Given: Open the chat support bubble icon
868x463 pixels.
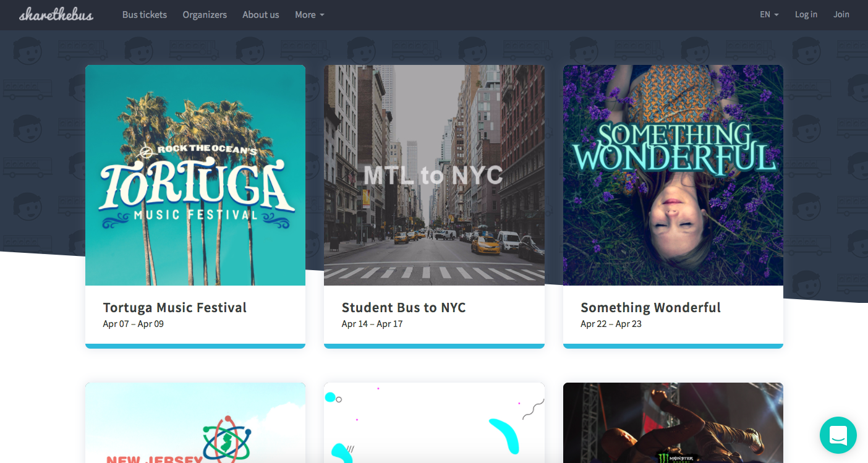Looking at the screenshot, I should 838,435.
